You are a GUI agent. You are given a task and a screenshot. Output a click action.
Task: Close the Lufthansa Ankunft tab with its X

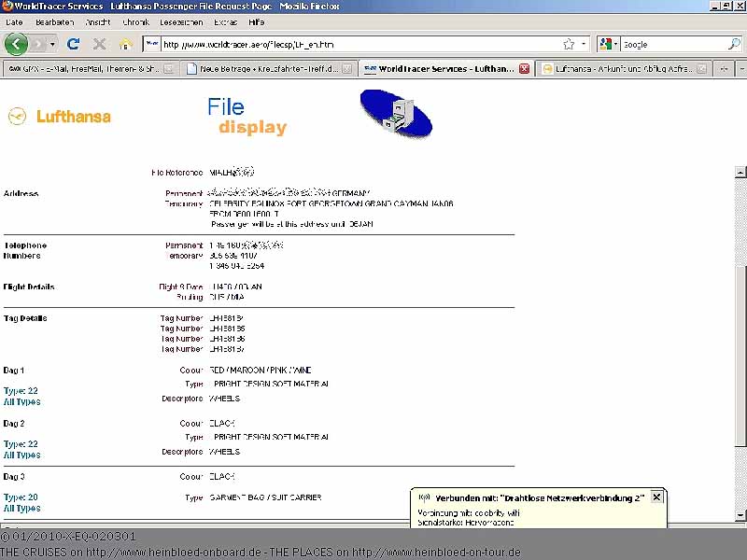[702, 68]
